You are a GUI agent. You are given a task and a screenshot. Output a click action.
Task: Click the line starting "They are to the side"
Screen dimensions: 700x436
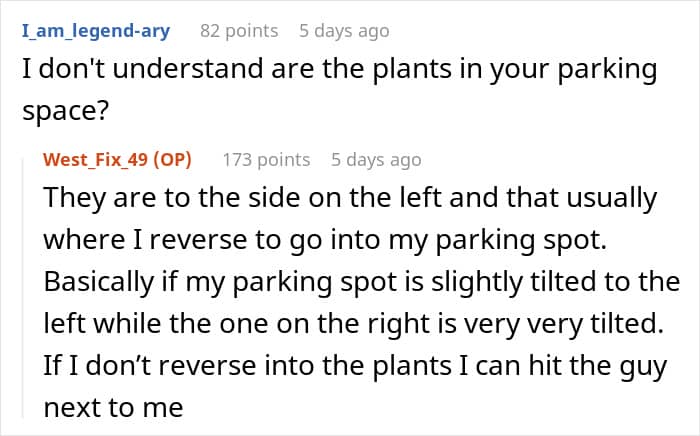pyautogui.click(x=350, y=198)
